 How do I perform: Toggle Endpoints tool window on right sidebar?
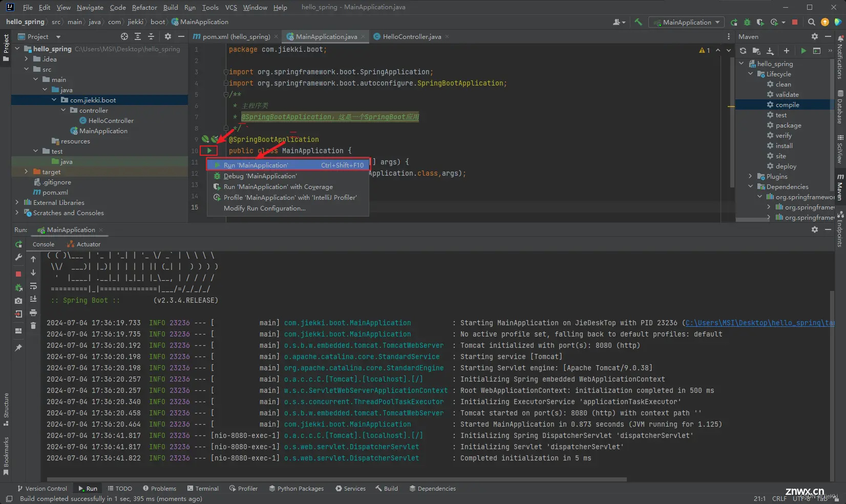coord(840,228)
